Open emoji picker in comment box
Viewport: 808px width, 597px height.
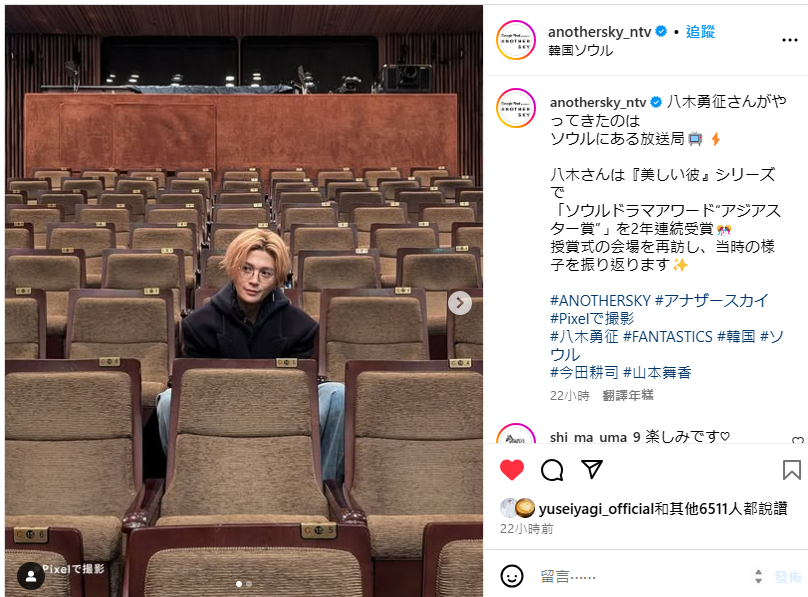[x=512, y=576]
